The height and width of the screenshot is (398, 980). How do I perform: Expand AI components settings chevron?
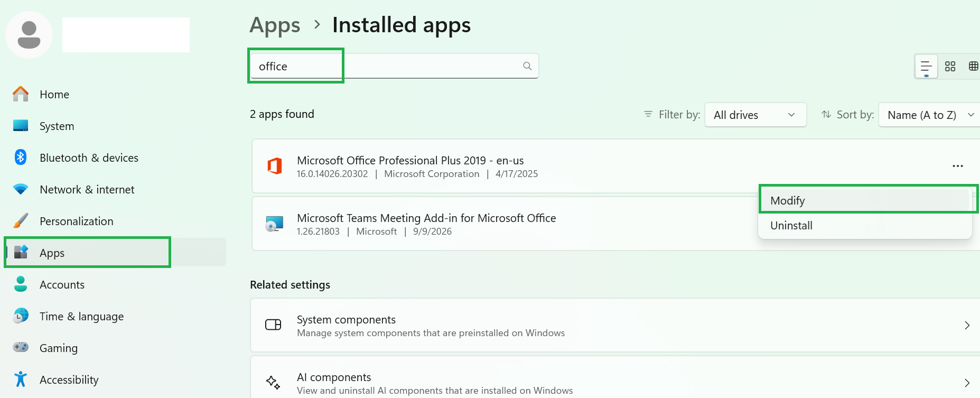[x=967, y=383]
